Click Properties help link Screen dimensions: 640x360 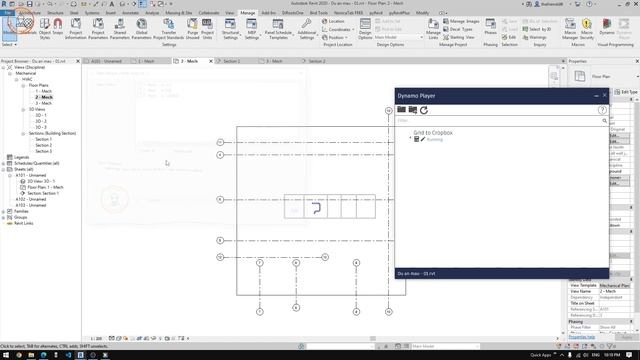tap(581, 337)
